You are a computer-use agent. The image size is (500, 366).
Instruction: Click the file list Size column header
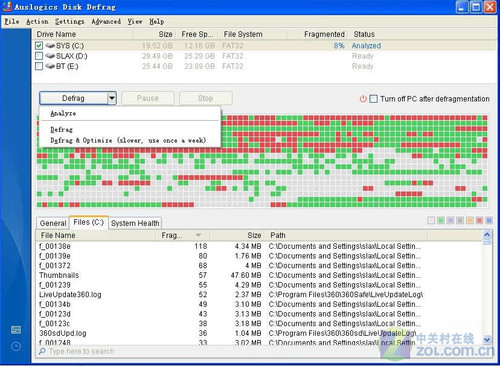coord(237,235)
